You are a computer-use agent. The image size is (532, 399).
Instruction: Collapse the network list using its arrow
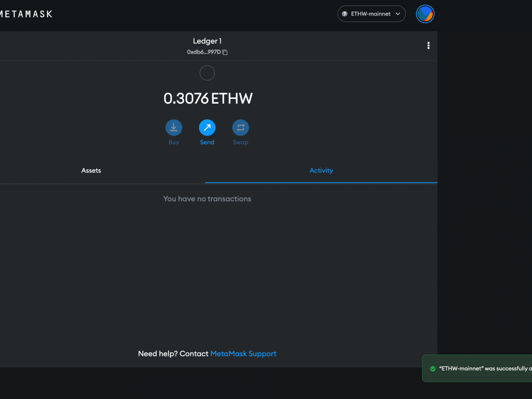(398, 14)
